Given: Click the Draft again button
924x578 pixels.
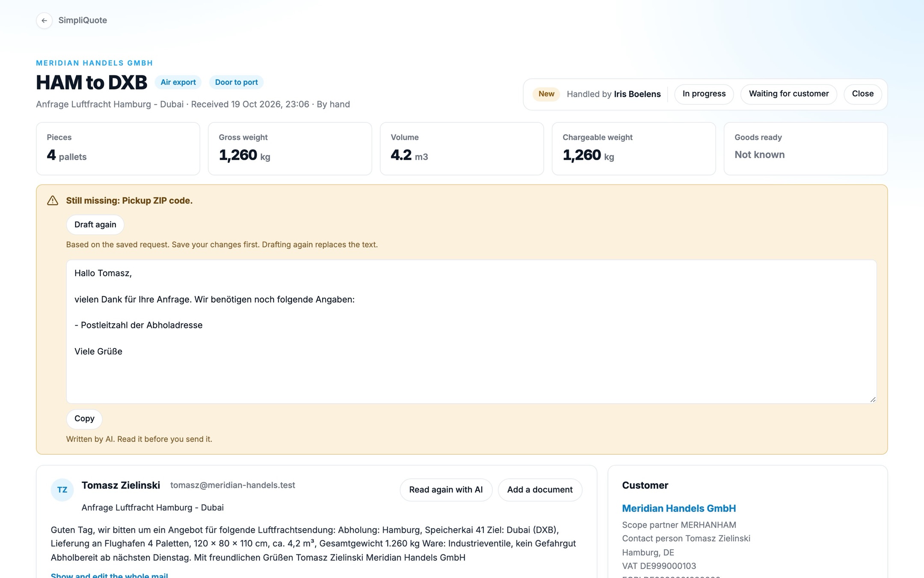Looking at the screenshot, I should (x=95, y=225).
